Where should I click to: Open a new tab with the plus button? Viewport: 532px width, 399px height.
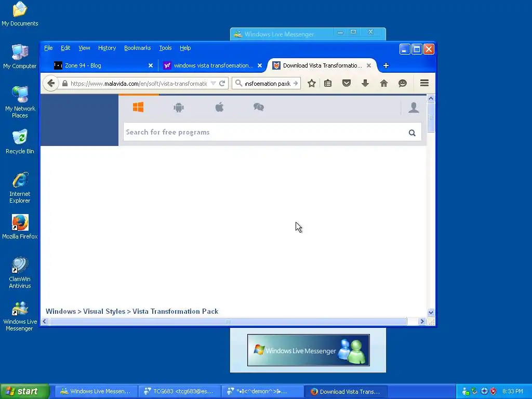[x=386, y=65]
